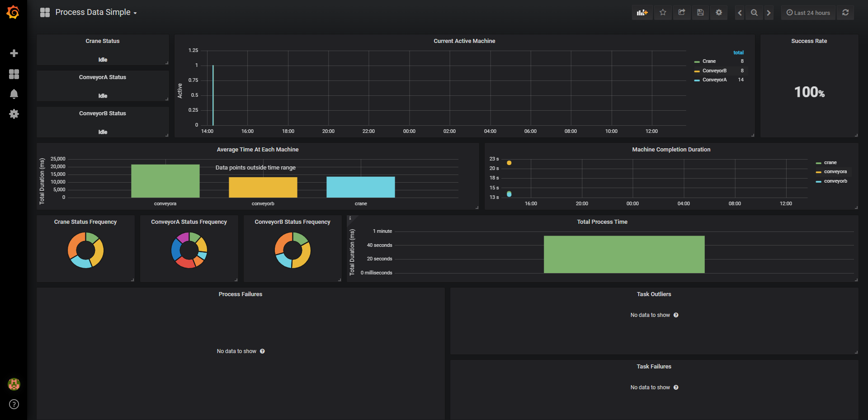Click the Grafana logo in the sidebar
This screenshot has height=420, width=868.
click(13, 12)
